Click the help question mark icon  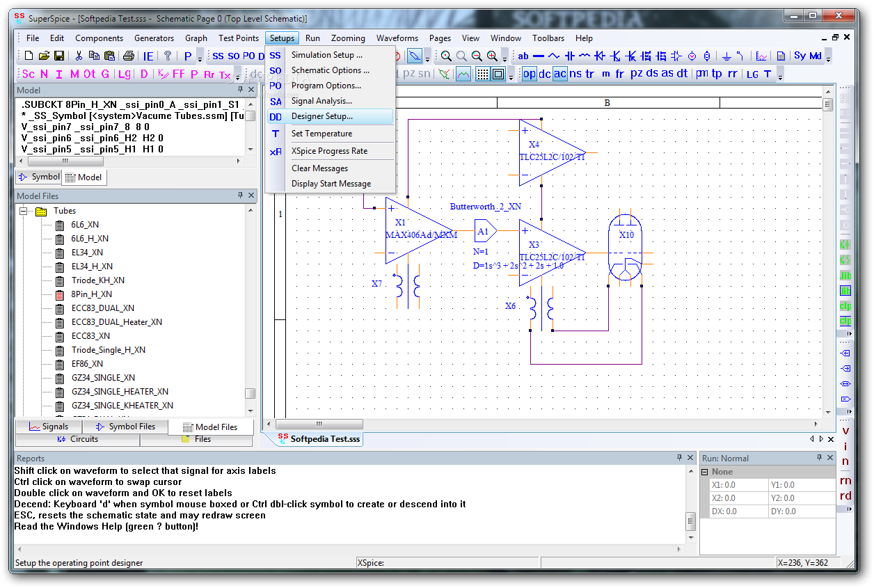point(168,56)
